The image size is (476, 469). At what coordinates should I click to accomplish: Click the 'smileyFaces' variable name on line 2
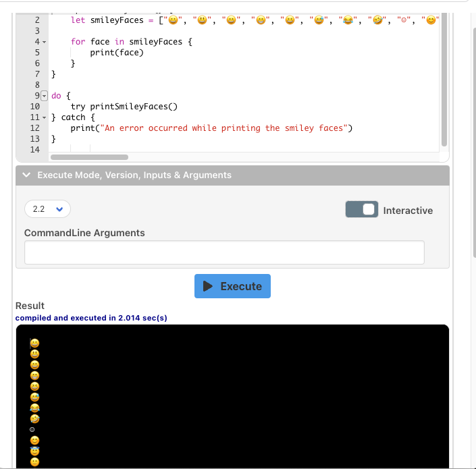[117, 20]
